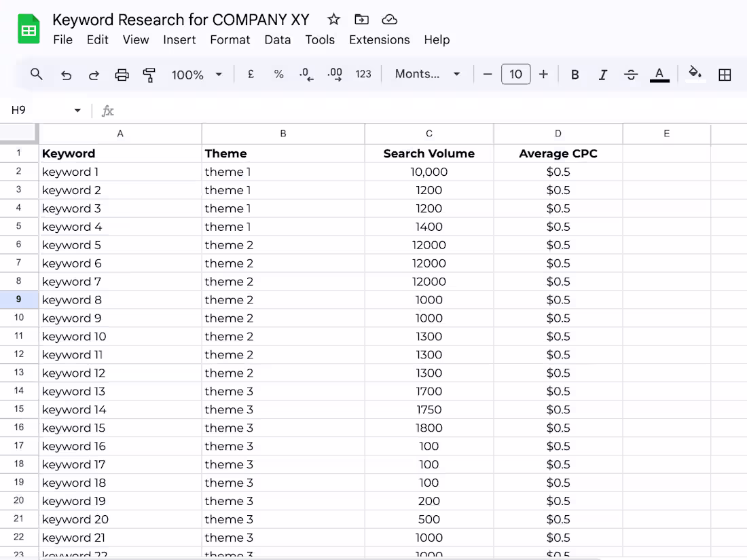The image size is (747, 560).
Task: Open the name box dropdown
Action: point(77,110)
